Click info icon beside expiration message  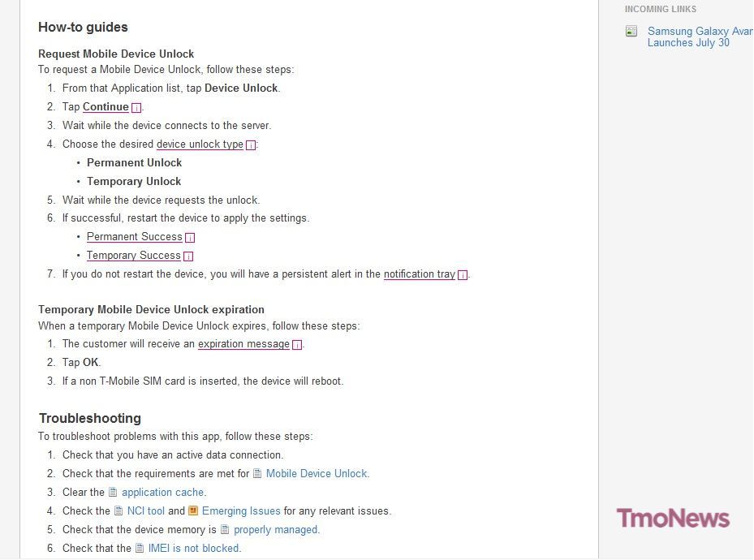pos(297,345)
